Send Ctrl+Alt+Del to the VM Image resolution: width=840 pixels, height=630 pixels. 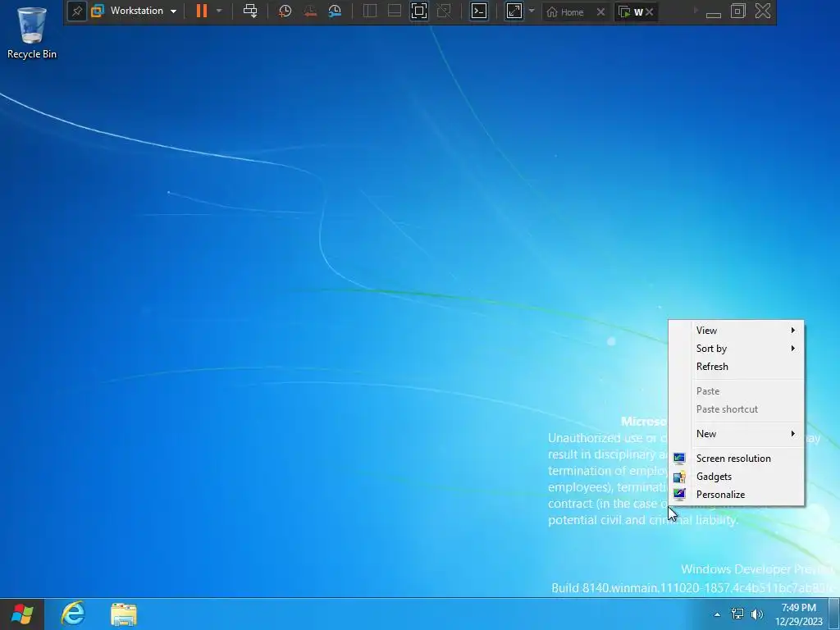tap(249, 11)
